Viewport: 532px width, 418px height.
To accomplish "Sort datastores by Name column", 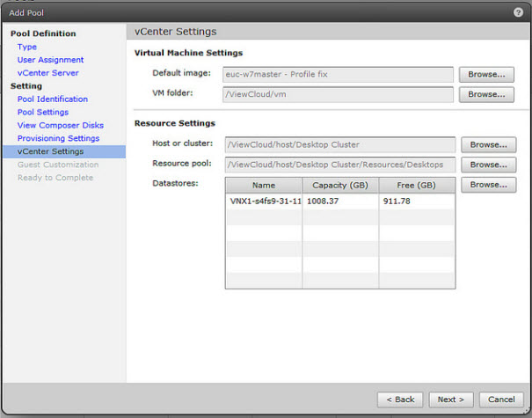I will click(x=264, y=186).
